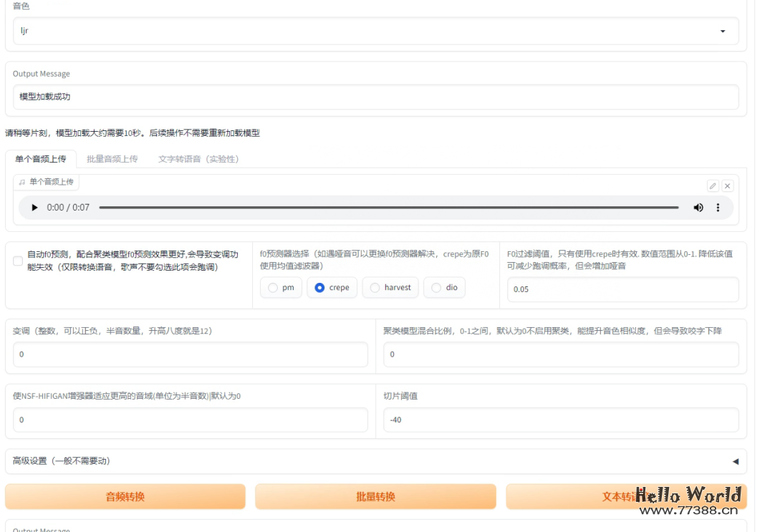Enable the 自动f0预测 checkbox

[18, 261]
